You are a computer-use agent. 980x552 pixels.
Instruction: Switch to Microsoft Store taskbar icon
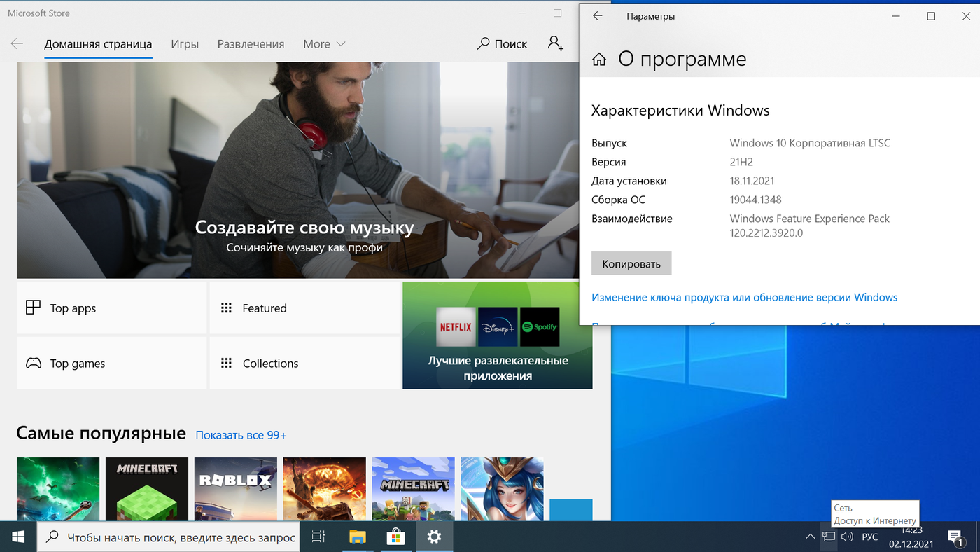tap(396, 537)
